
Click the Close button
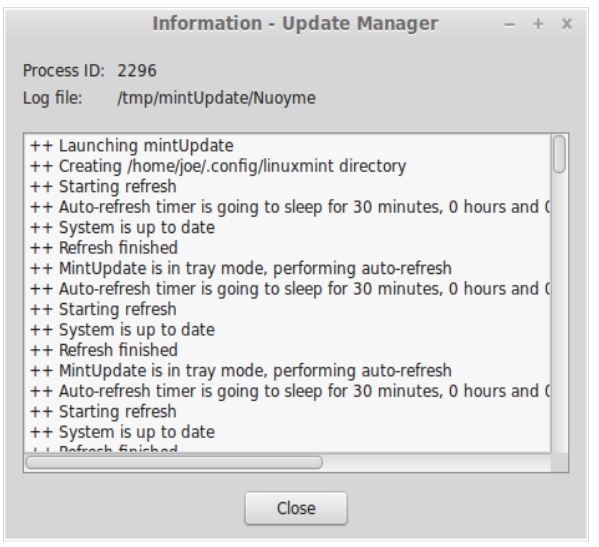pyautogui.click(x=296, y=508)
